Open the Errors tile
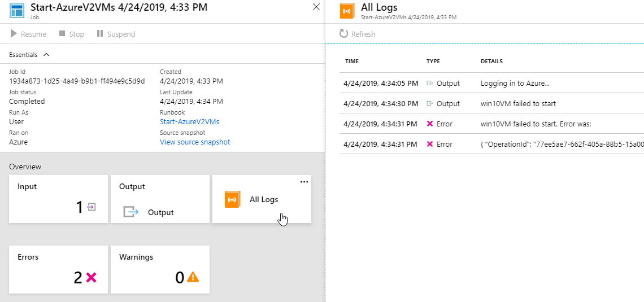This screenshot has width=644, height=302. [x=58, y=269]
